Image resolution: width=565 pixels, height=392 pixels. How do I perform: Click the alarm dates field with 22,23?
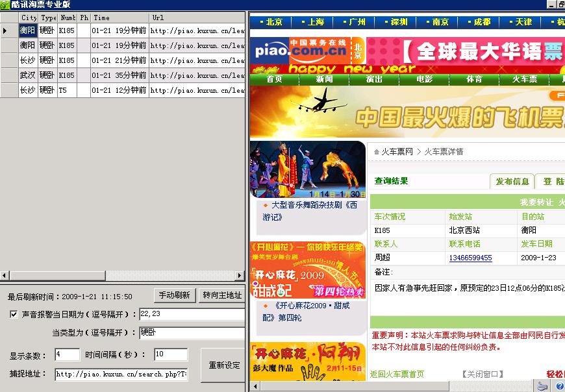[x=192, y=314]
